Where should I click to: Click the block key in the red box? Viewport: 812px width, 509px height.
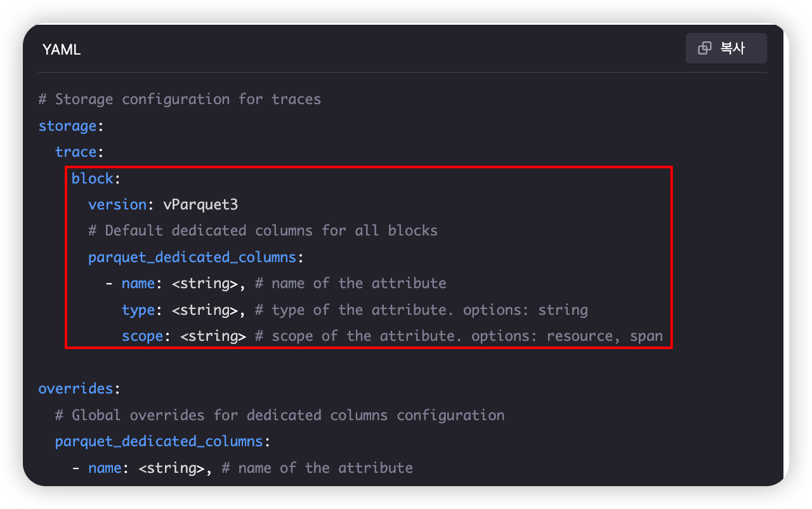coord(92,178)
